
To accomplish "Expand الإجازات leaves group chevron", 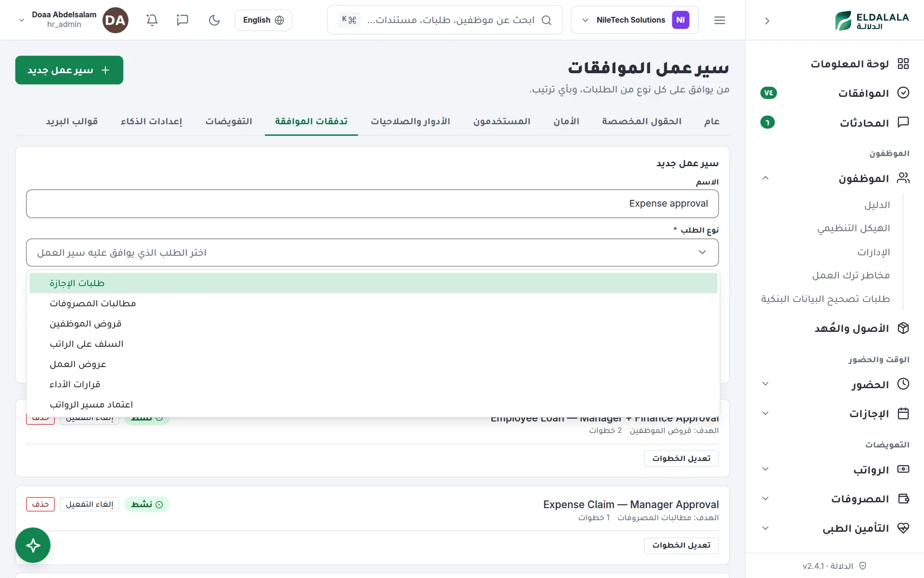I will (x=766, y=413).
